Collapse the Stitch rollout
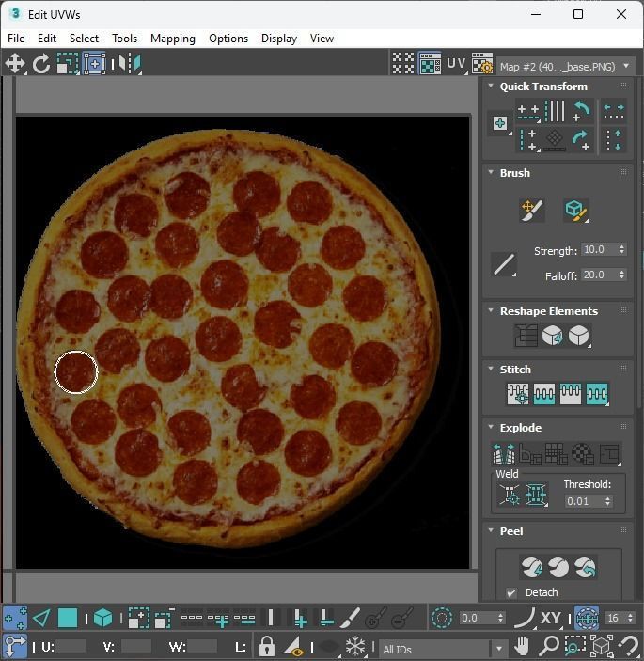Screen dimensions: 644x661 [x=491, y=369]
